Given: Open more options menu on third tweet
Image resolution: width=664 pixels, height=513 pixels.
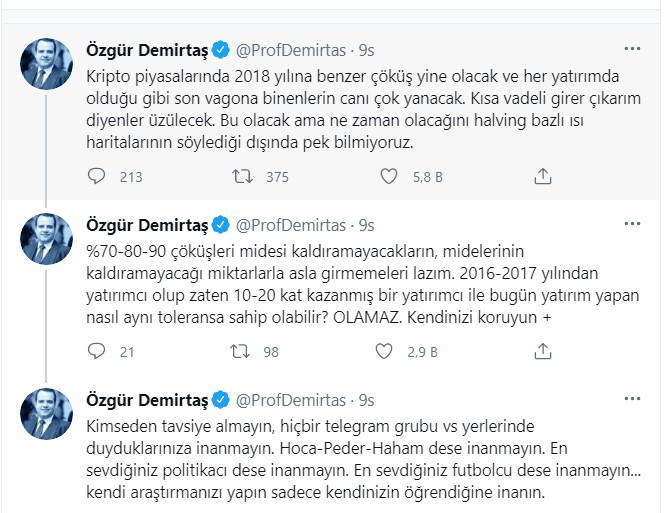Looking at the screenshot, I should (x=632, y=398).
